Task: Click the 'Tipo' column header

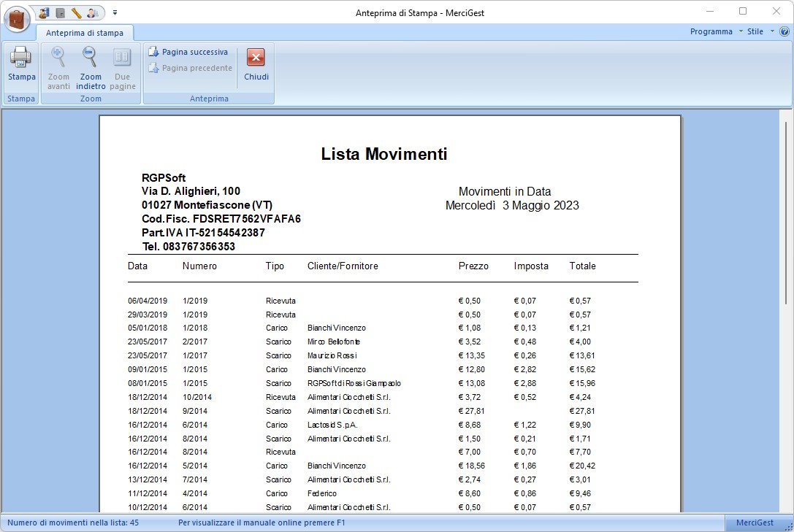Action: click(275, 266)
